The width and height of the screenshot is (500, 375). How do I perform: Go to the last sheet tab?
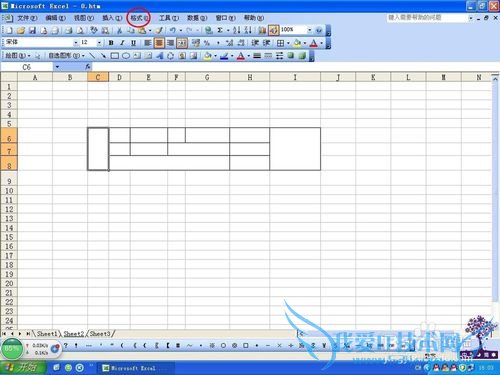coord(28,333)
